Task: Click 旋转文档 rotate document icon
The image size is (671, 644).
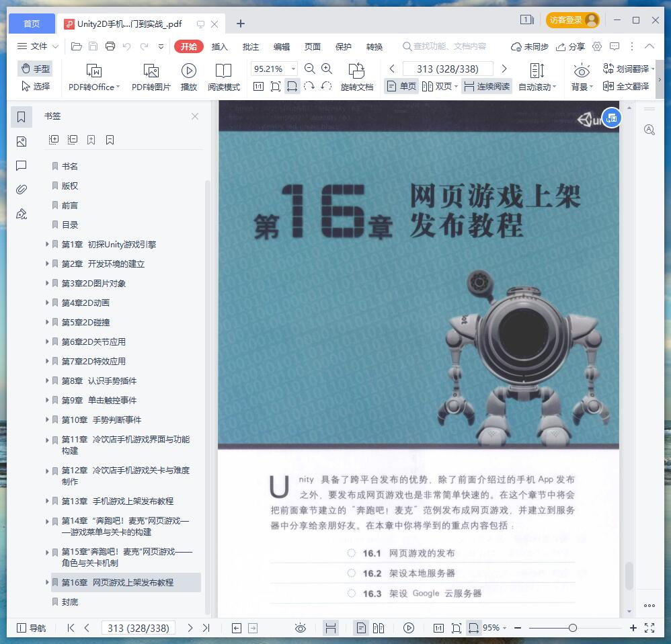Action: [x=357, y=77]
